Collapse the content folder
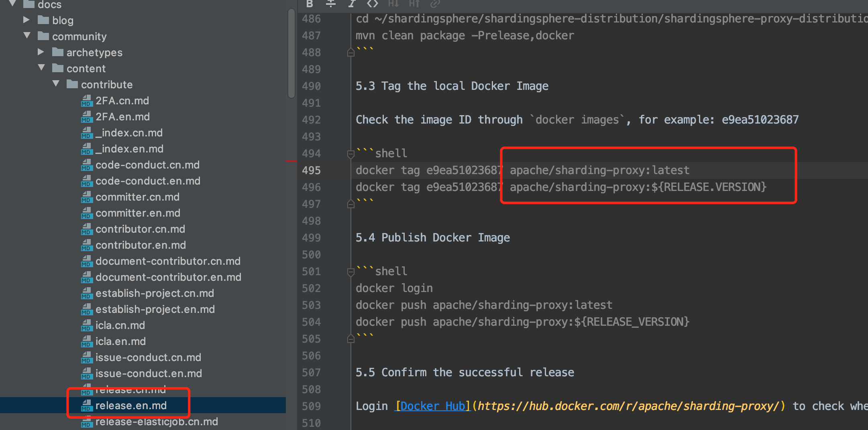The height and width of the screenshot is (430, 868). coord(41,67)
